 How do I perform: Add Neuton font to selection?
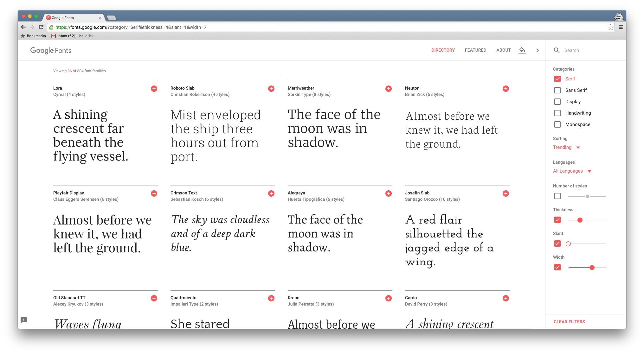(x=506, y=89)
